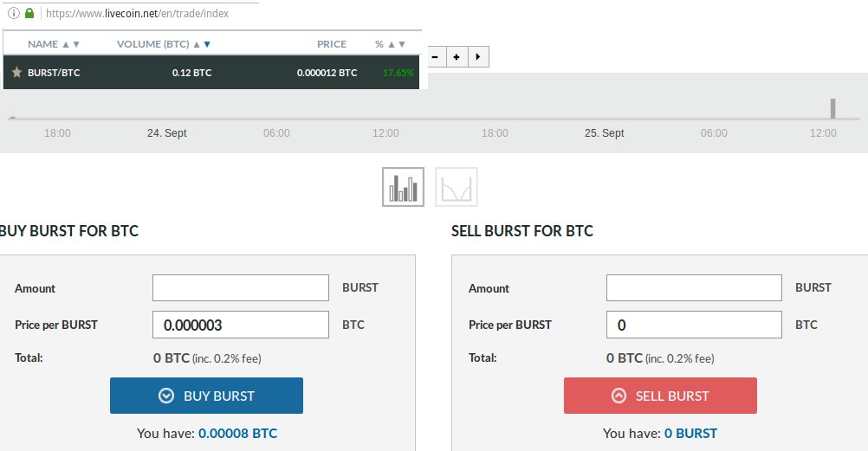Image resolution: width=868 pixels, height=451 pixels.
Task: Click the buy Amount input field
Action: tap(241, 287)
